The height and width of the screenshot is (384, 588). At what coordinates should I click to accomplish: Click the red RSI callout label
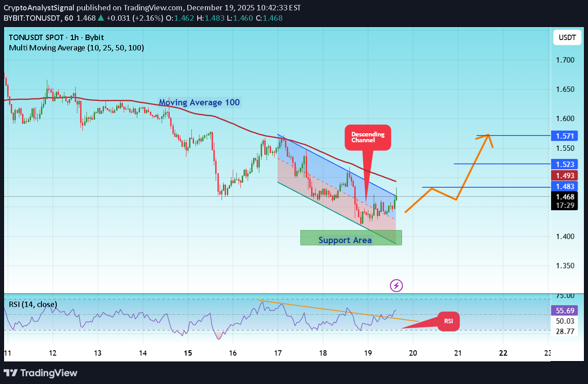pyautogui.click(x=448, y=321)
